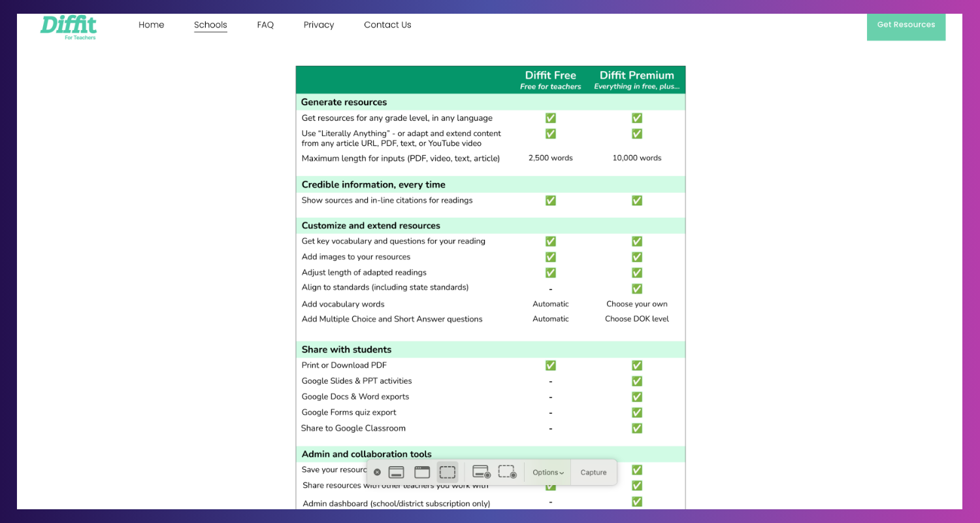The width and height of the screenshot is (980, 523).
Task: Click Align to standards row label
Action: tap(385, 288)
